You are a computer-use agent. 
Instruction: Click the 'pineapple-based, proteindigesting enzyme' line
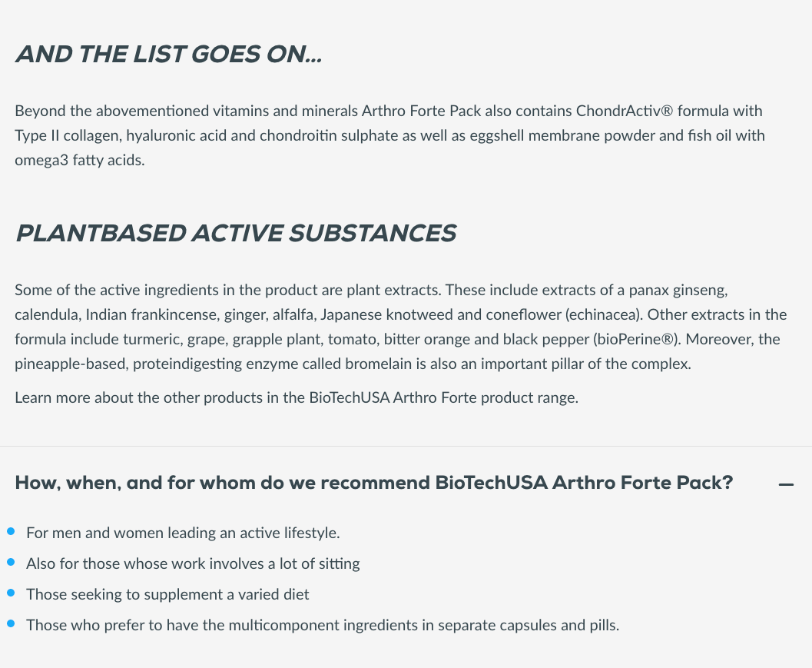353,364
